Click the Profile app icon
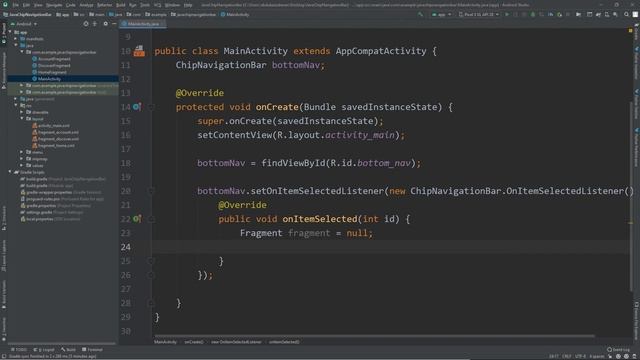This screenshot has height=360, width=640. (x=551, y=15)
